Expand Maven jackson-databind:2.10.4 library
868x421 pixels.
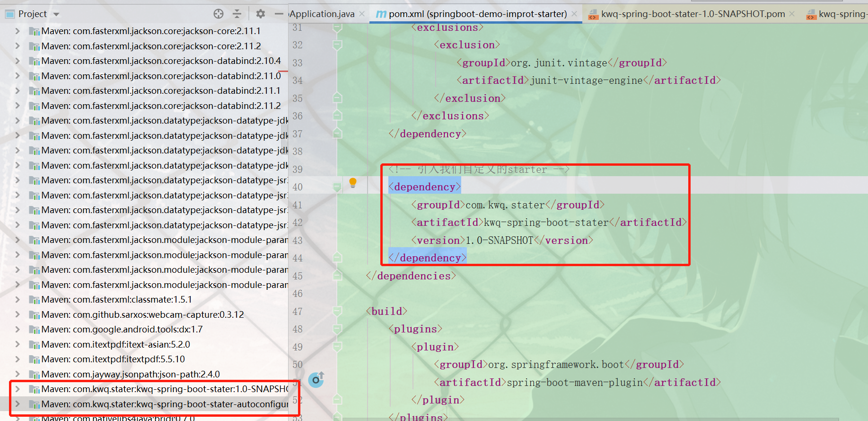18,61
